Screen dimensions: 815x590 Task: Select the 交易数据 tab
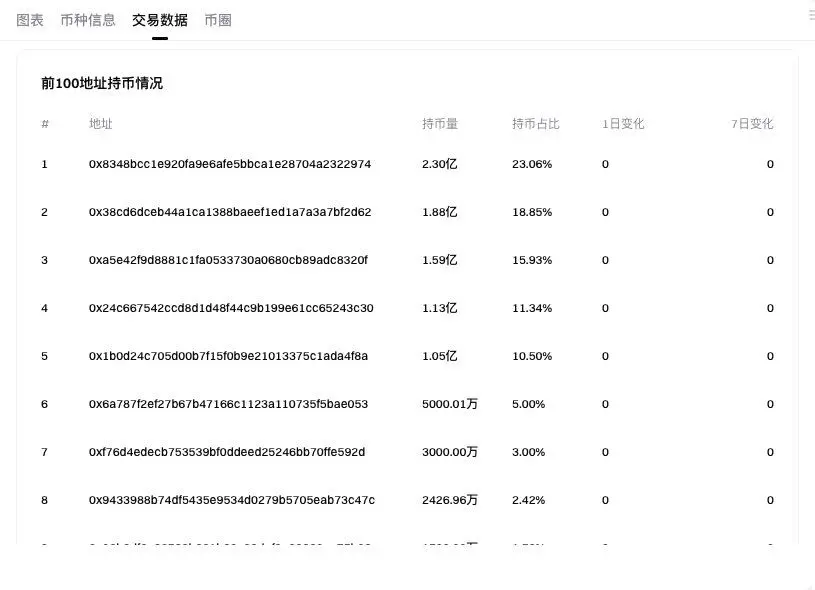pyautogui.click(x=159, y=19)
